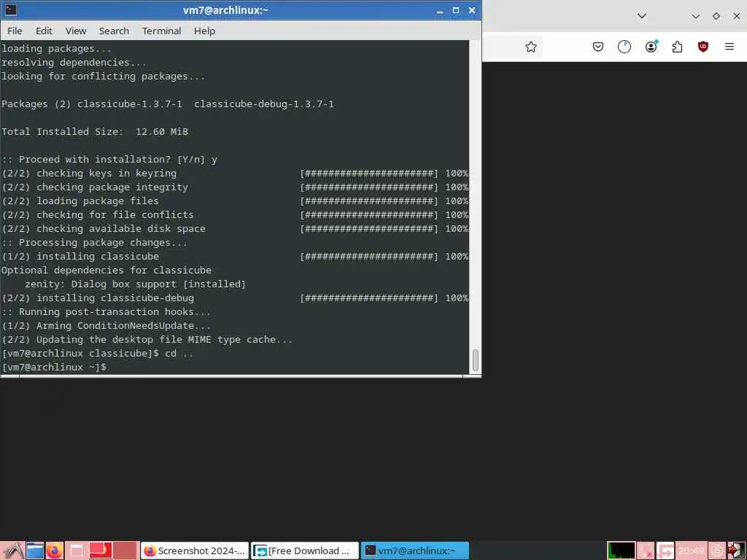Click the window-shaped launcher icon in taskbar
The height and width of the screenshot is (560, 747).
pyautogui.click(x=76, y=551)
